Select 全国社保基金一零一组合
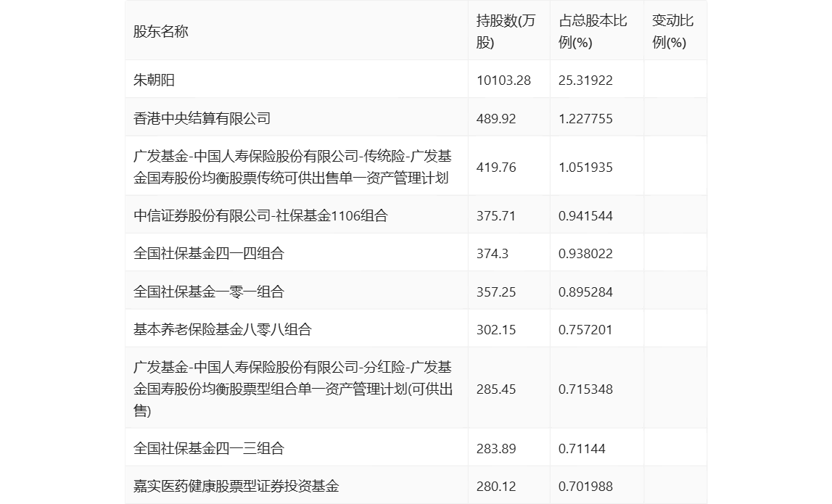 pyautogui.click(x=208, y=292)
